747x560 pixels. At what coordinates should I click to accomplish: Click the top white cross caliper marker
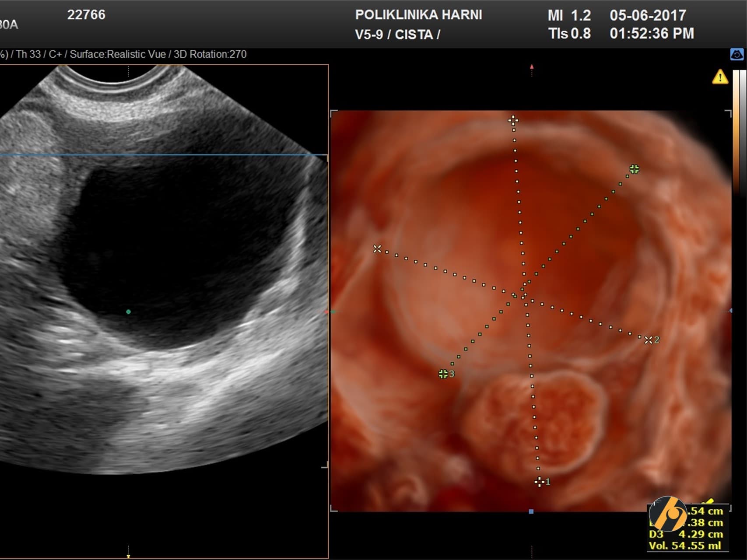[513, 120]
